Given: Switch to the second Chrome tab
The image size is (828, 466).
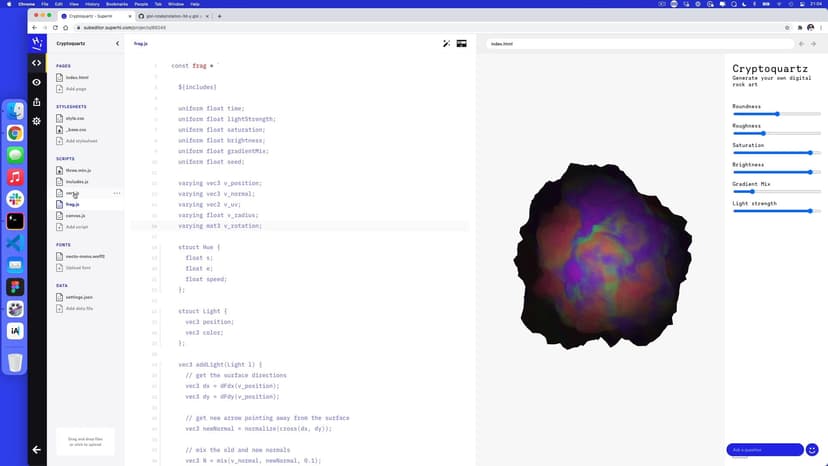Looking at the screenshot, I should point(173,16).
